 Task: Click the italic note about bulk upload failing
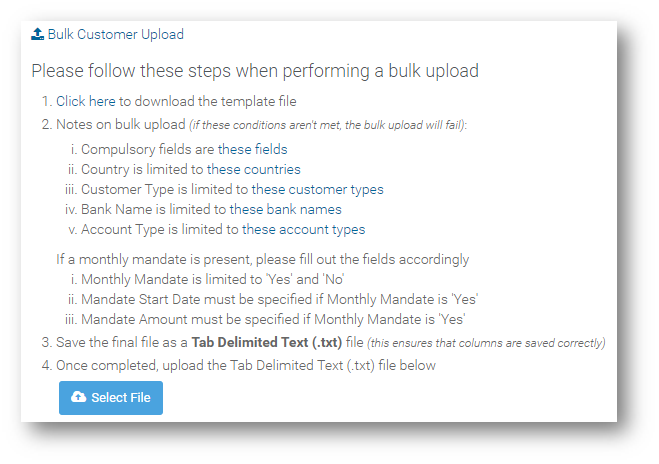(328, 125)
